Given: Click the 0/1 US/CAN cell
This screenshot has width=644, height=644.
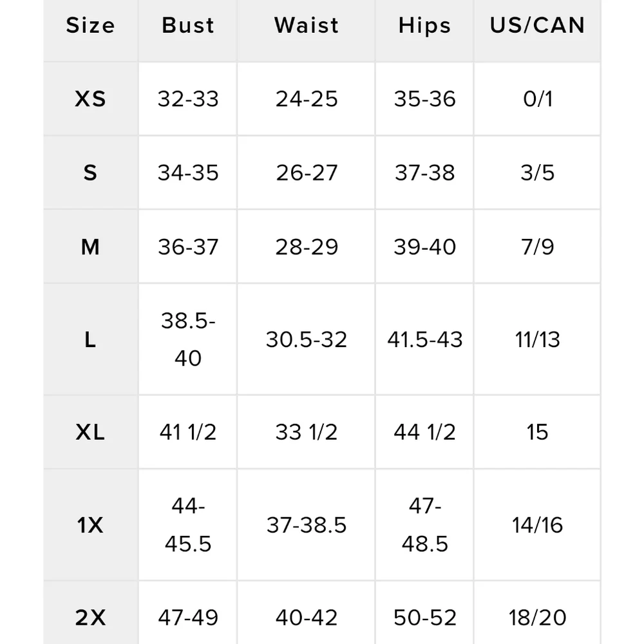Looking at the screenshot, I should (x=537, y=99).
